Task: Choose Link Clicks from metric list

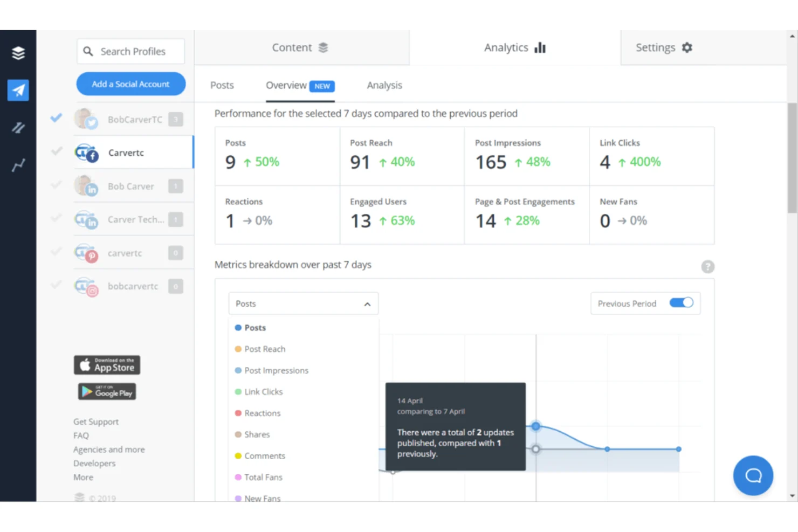Action: click(x=263, y=392)
